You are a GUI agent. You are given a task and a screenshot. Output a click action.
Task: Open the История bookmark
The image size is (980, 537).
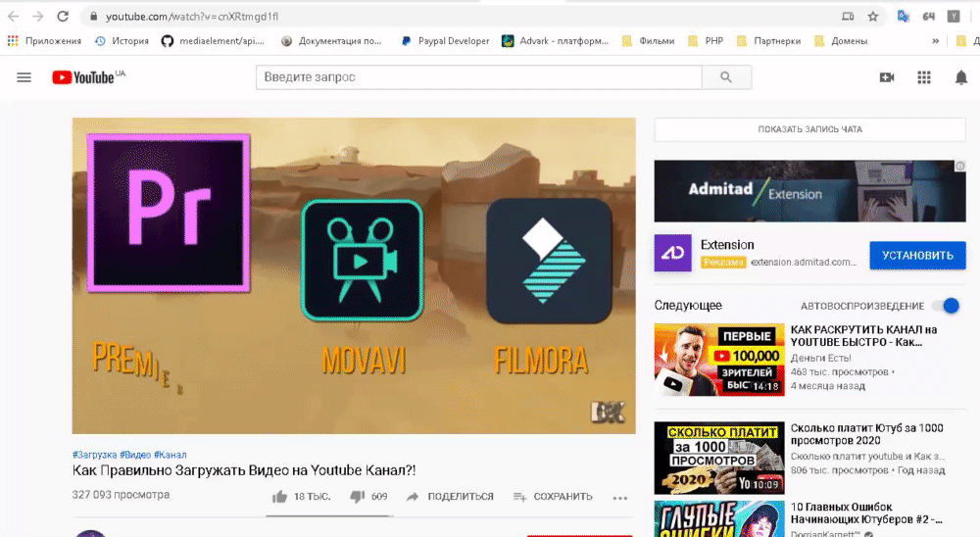[122, 40]
